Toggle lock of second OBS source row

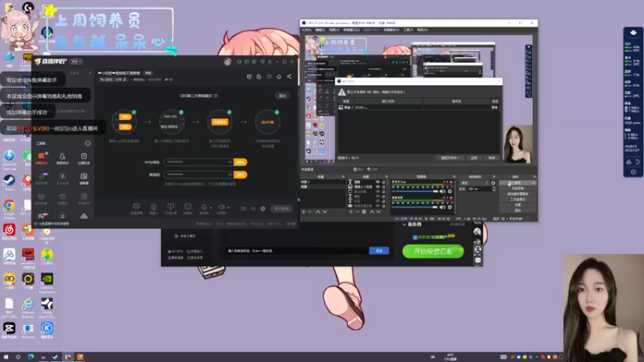point(383,187)
